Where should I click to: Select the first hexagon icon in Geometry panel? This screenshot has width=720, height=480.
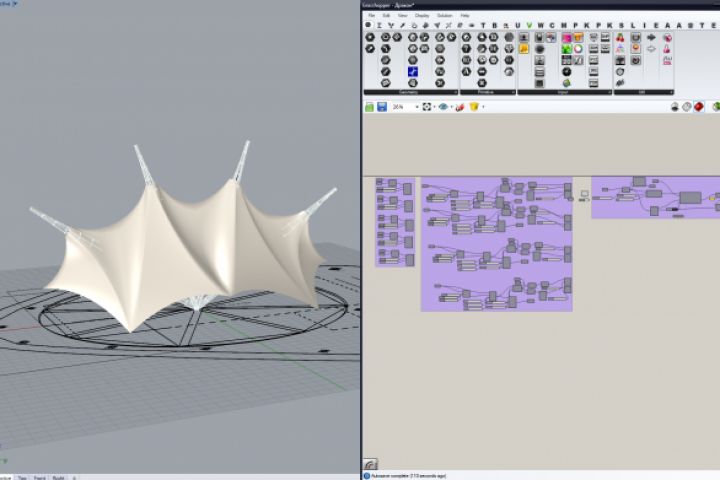(370, 37)
